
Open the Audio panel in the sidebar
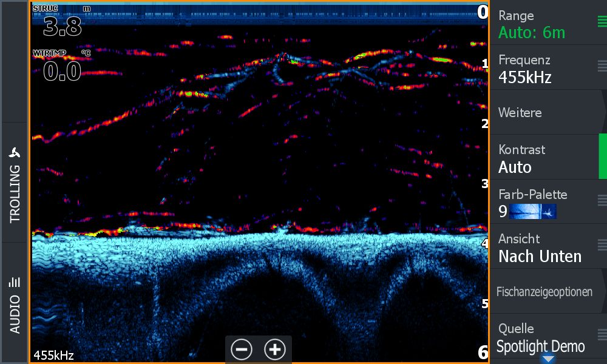[15, 303]
